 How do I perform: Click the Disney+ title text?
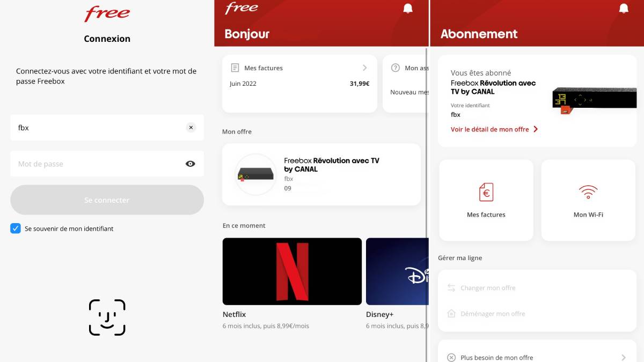coord(380,314)
